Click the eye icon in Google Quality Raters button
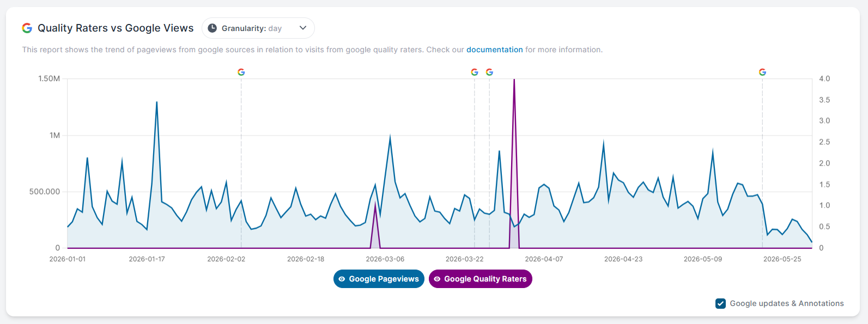The image size is (868, 324). click(437, 279)
